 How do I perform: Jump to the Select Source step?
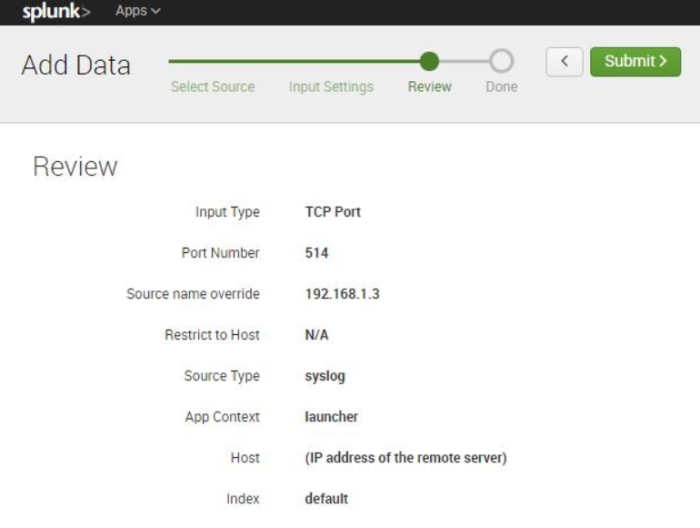[212, 87]
